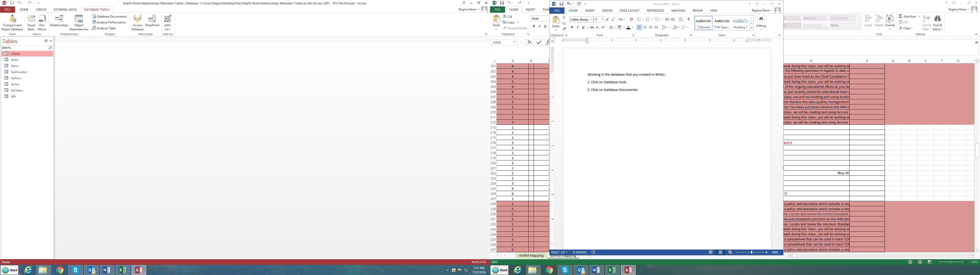Open the MAILINGS tab in Word
Screen dimensions: 980x275
[678, 10]
